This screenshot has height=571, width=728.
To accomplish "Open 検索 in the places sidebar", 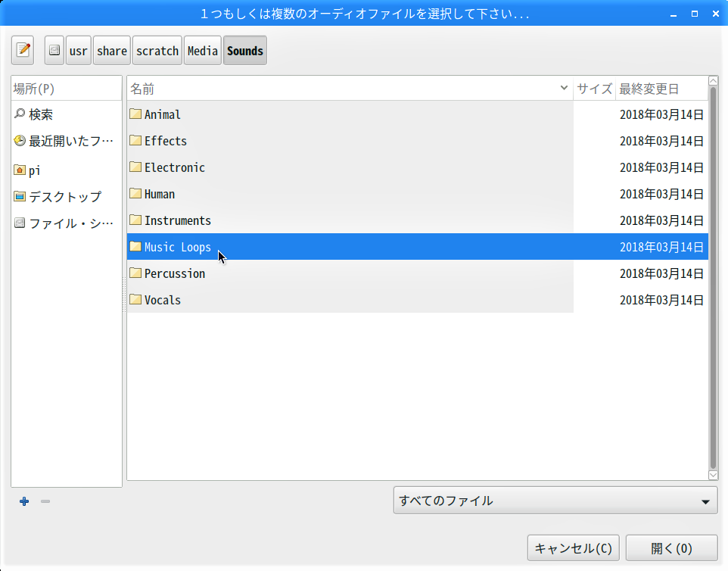I will click(x=67, y=114).
